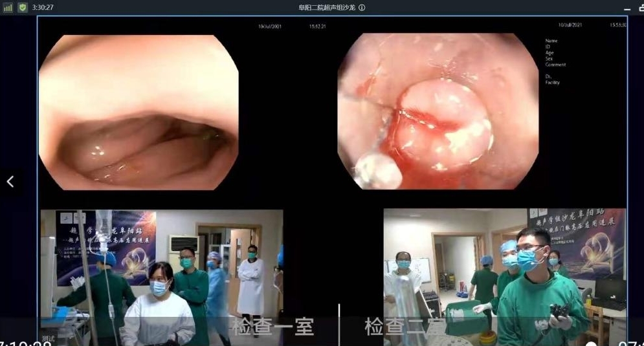Screen dimensions: 644x346
Task: Click the elapsed time at bottom-left
Action: 26,343
